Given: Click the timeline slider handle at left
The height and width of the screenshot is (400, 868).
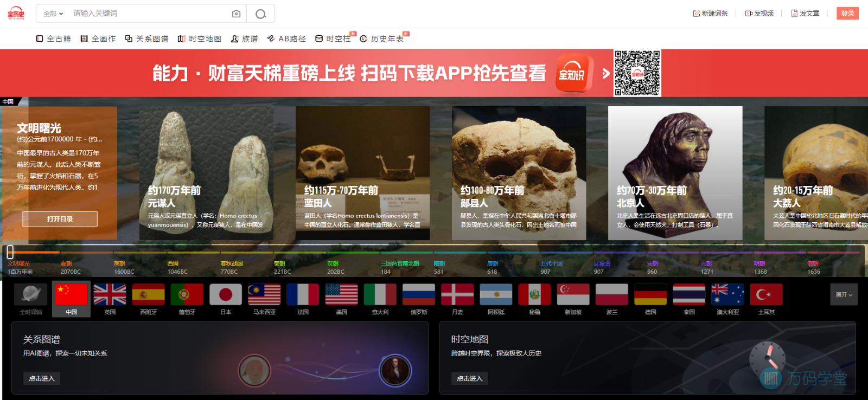Looking at the screenshot, I should coord(10,252).
